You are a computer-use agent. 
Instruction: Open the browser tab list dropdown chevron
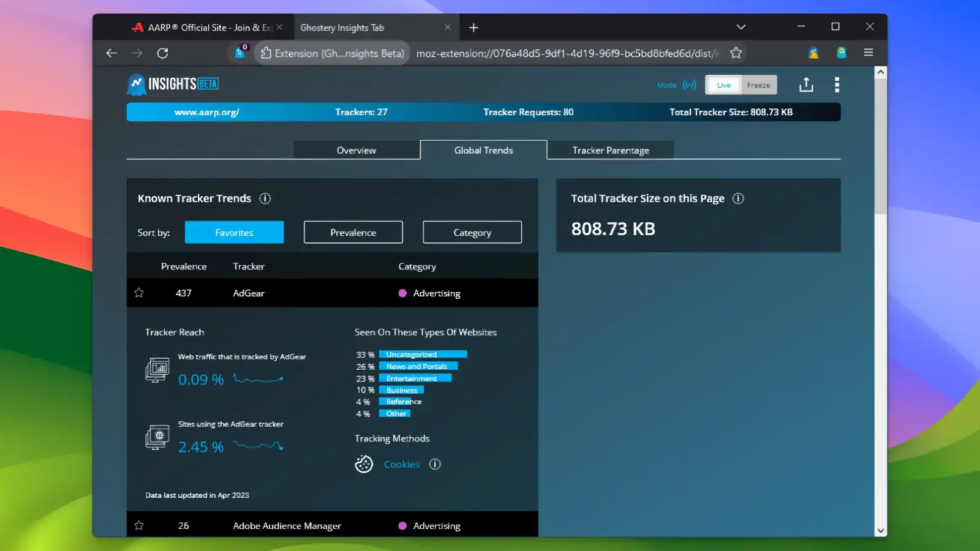point(741,27)
